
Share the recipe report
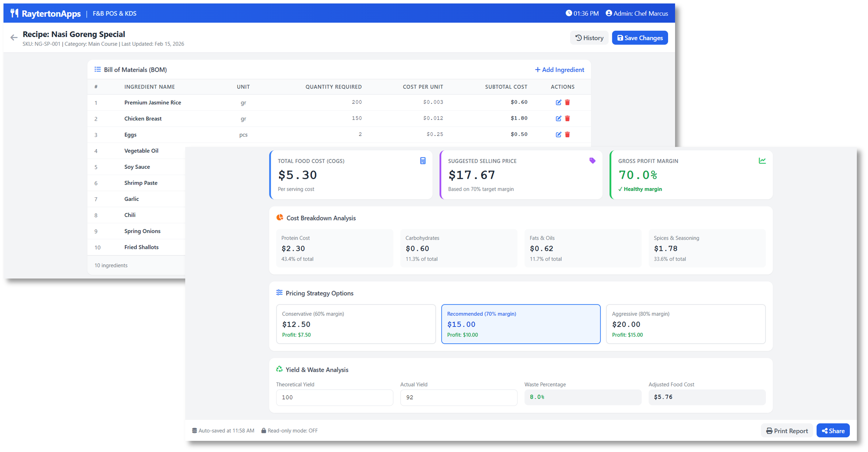point(833,431)
